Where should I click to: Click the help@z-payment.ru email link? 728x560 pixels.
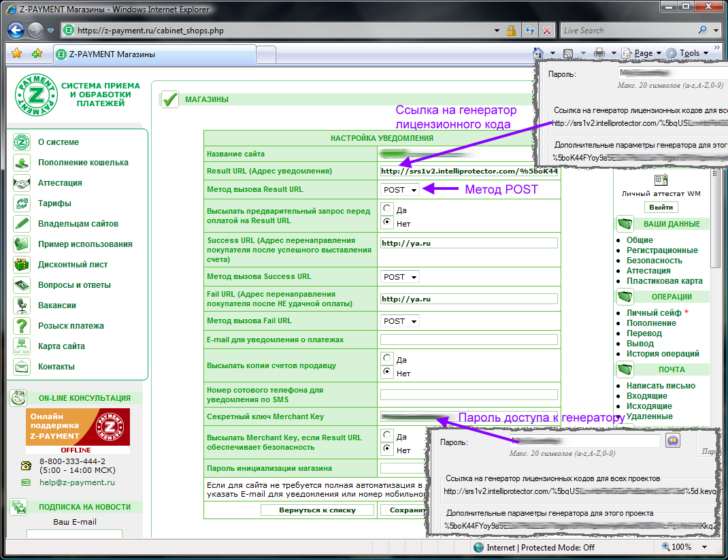click(x=77, y=482)
